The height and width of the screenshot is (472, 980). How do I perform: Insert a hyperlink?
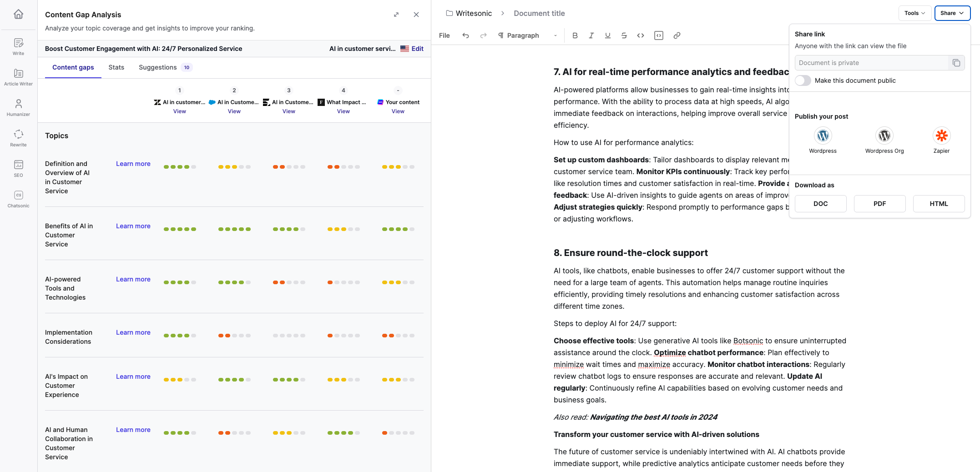[x=677, y=35]
